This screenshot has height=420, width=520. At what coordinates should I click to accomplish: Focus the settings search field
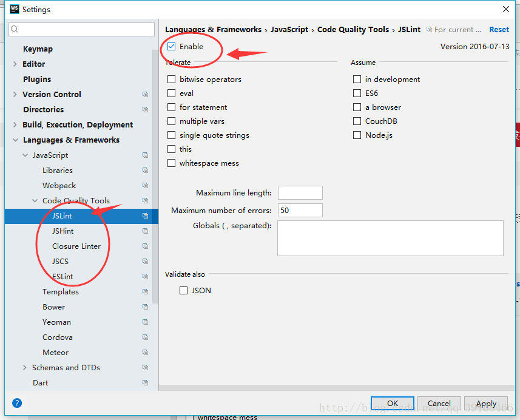(81, 29)
